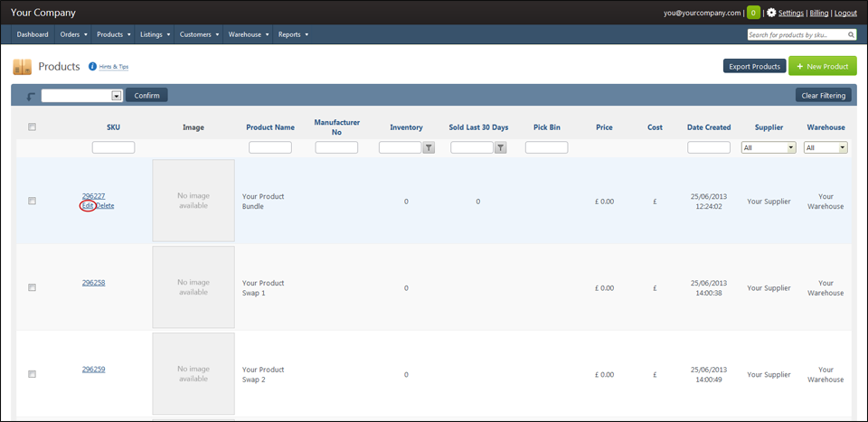This screenshot has width=868, height=422.
Task: Click the image placeholder for Your Product Swap 2
Action: pyautogui.click(x=193, y=374)
